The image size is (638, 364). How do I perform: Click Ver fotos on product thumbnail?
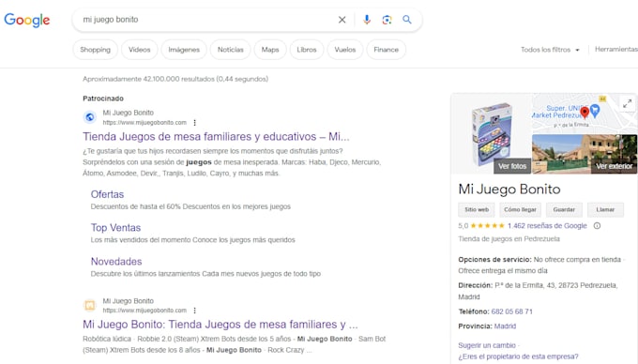click(512, 166)
